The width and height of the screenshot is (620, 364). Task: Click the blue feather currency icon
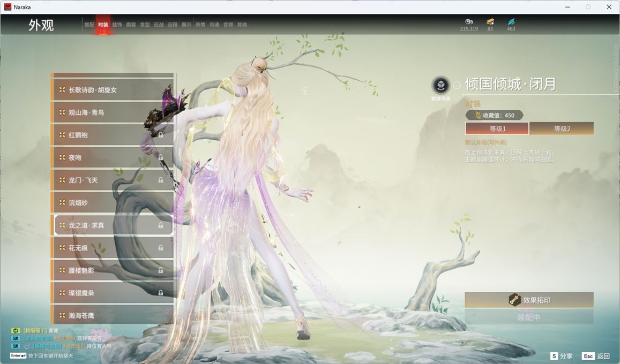511,22
